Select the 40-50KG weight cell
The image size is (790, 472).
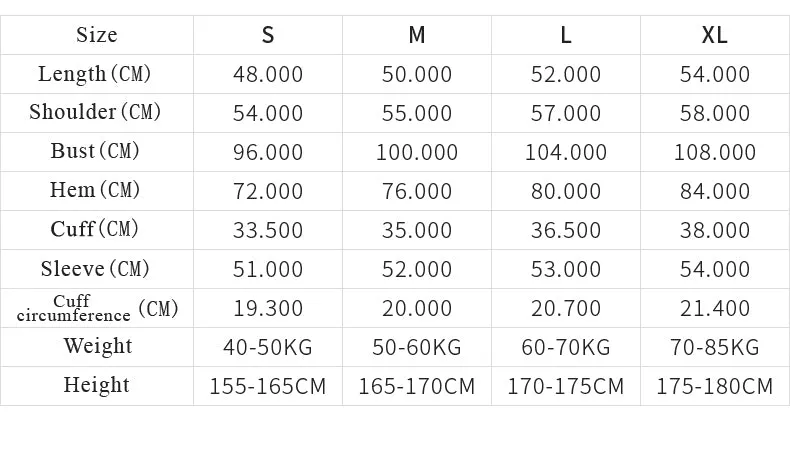(268, 347)
